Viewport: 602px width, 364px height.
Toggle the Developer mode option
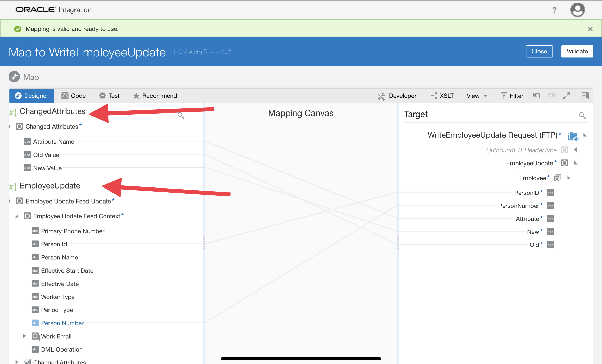[397, 96]
